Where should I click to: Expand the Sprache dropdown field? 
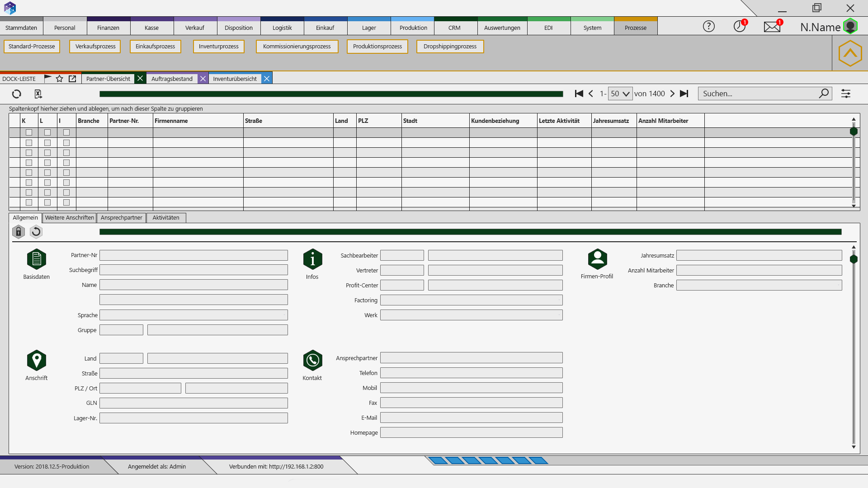(x=284, y=315)
